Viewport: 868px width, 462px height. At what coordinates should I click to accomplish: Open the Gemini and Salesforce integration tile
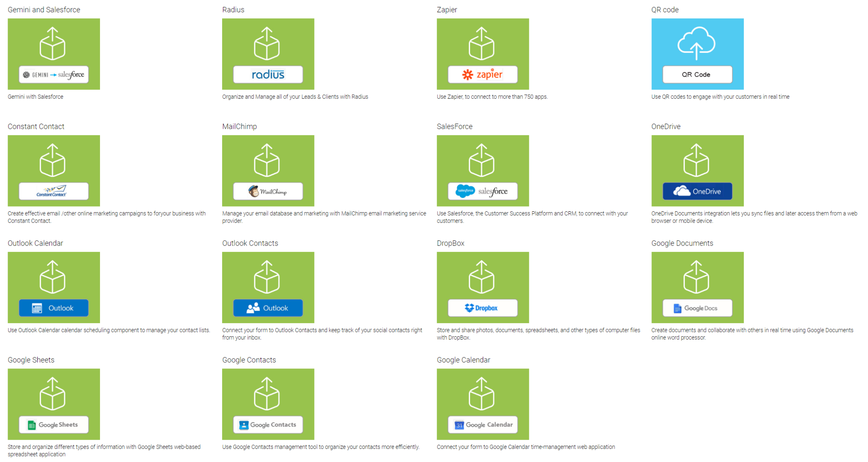pos(54,54)
